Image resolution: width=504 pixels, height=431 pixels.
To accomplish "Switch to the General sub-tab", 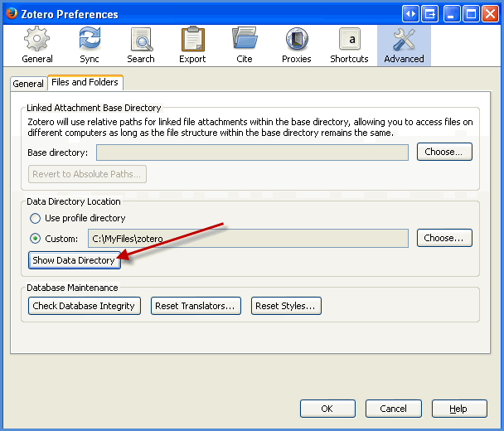I will pos(28,84).
